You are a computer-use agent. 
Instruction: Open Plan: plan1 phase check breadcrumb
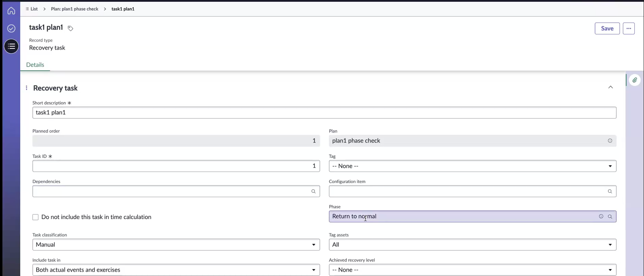(75, 9)
